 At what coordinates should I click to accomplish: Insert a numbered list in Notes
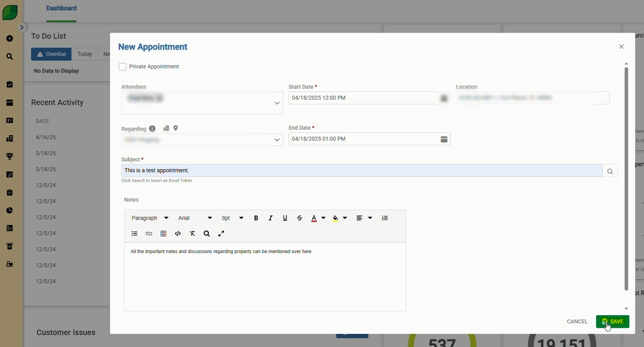[385, 218]
